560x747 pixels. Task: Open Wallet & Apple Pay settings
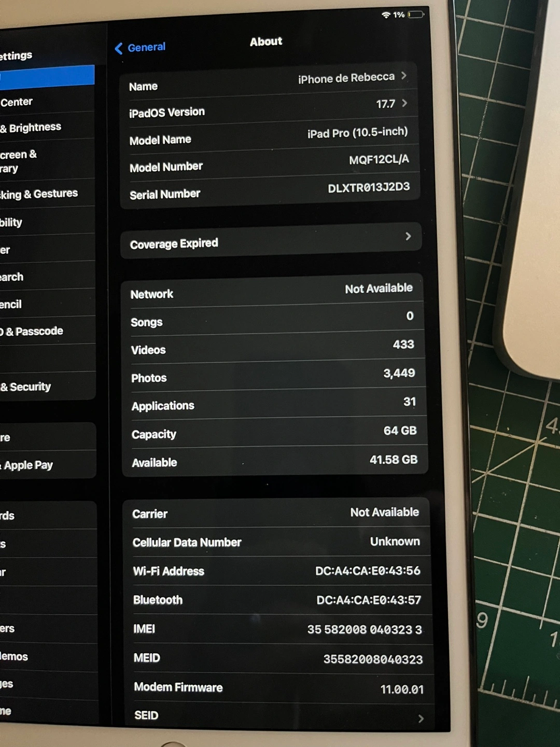(29, 465)
